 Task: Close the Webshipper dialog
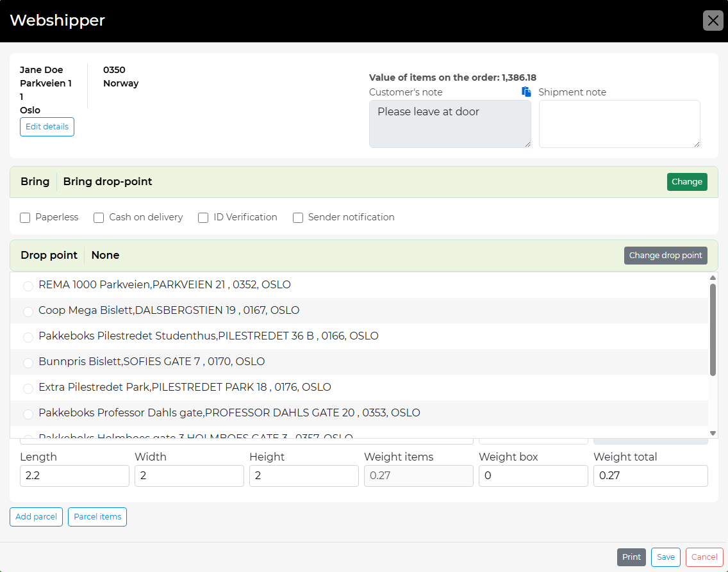713,20
